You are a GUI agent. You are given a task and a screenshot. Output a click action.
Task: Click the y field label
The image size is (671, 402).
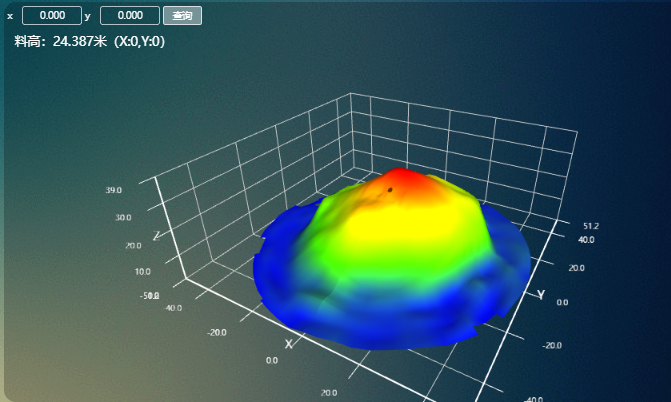pos(88,16)
